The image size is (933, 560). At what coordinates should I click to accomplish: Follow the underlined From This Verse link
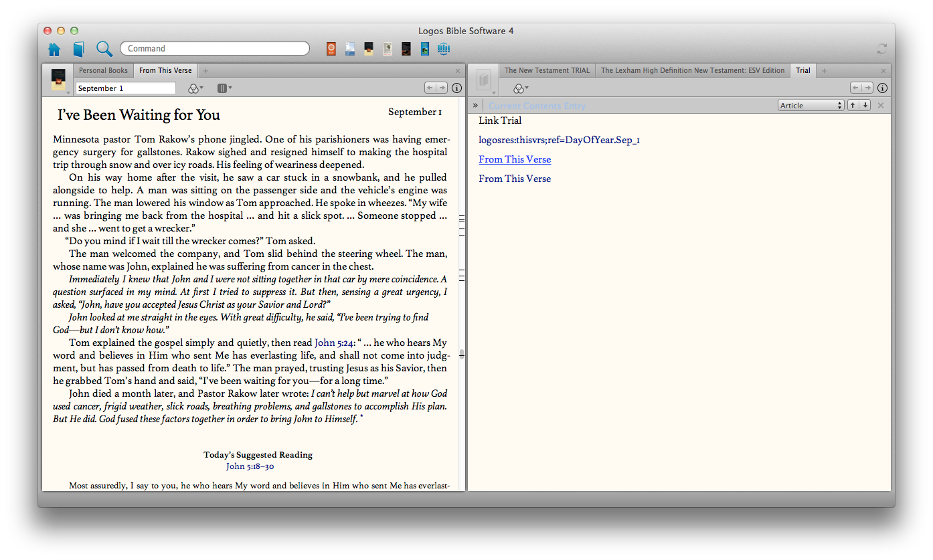515,159
